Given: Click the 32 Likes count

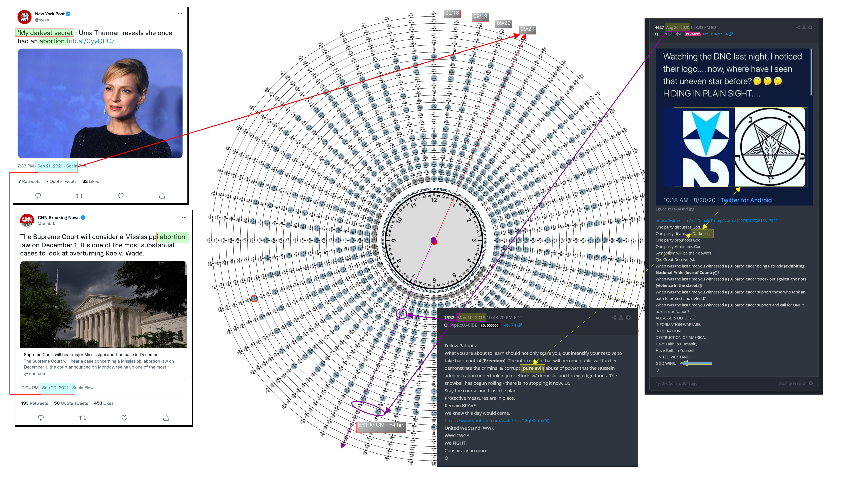Looking at the screenshot, I should (x=91, y=181).
